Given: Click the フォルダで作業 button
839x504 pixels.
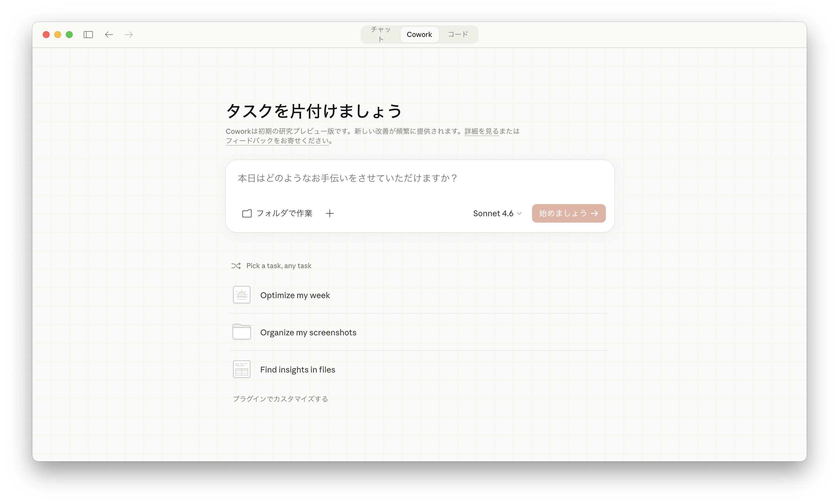Looking at the screenshot, I should tap(277, 213).
